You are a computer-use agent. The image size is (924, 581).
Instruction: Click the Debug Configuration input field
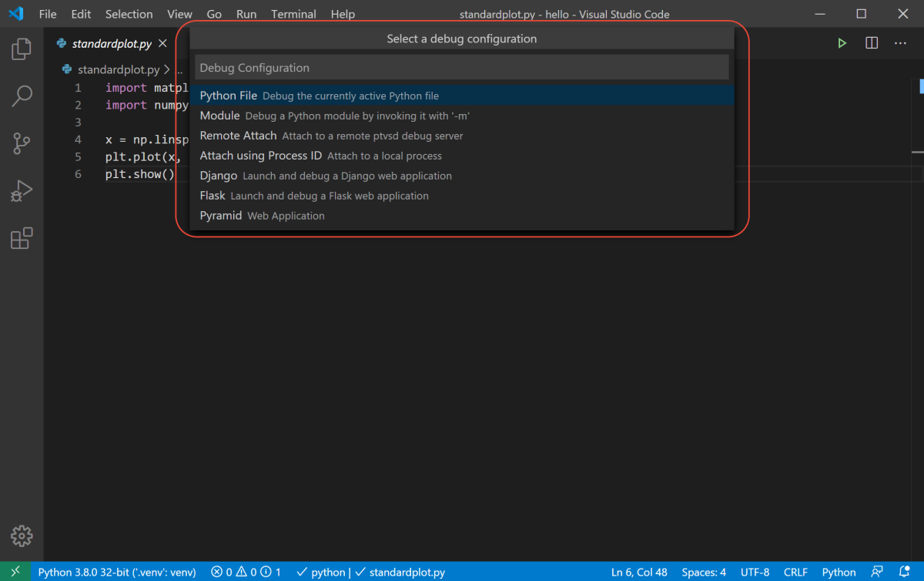click(x=461, y=67)
